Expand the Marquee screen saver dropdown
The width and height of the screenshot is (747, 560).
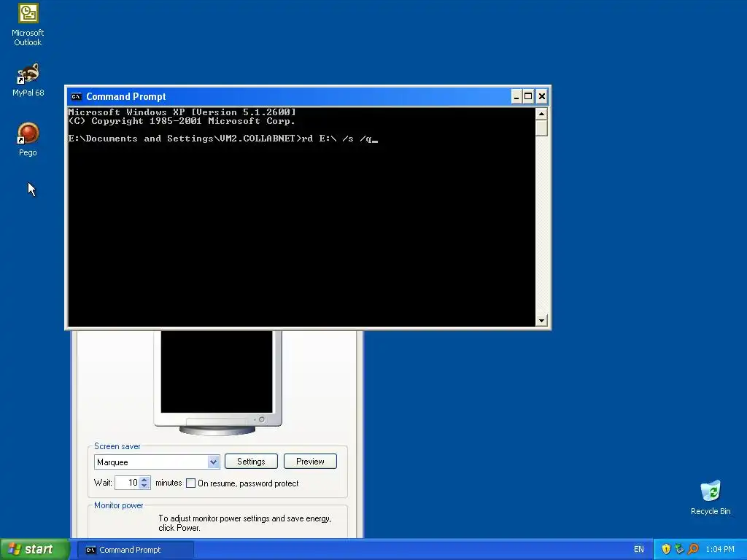tap(213, 462)
